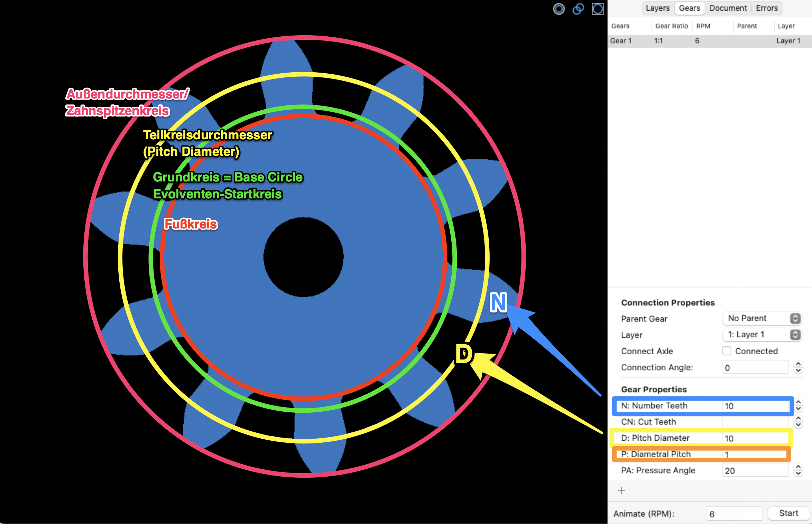This screenshot has height=524, width=812.
Task: Click the Pressure Angle stepper arrows
Action: click(x=798, y=470)
